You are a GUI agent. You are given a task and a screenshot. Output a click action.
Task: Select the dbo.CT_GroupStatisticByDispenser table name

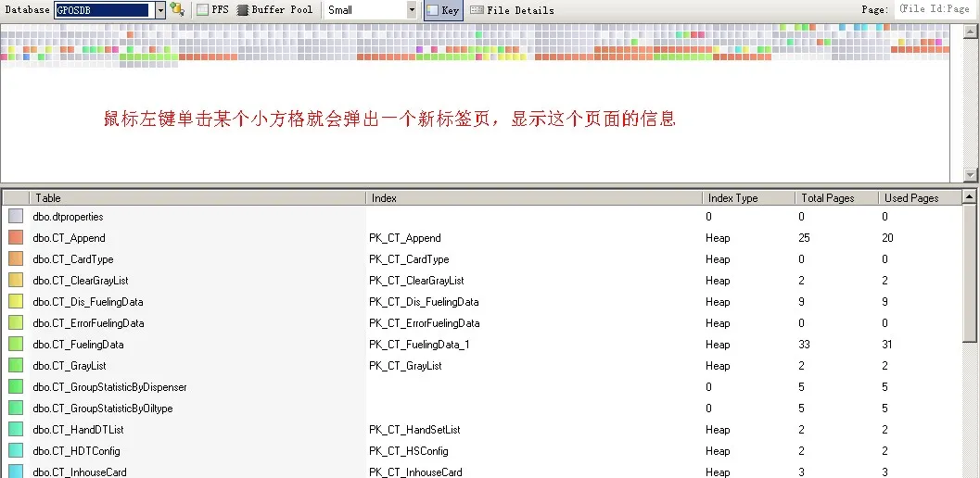point(109,387)
